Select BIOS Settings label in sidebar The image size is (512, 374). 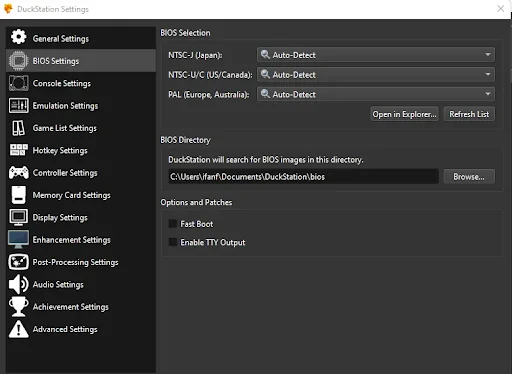[x=56, y=61]
